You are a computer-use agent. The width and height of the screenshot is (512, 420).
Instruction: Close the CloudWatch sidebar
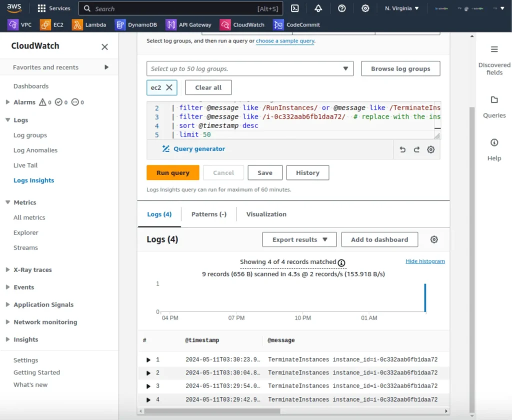104,47
